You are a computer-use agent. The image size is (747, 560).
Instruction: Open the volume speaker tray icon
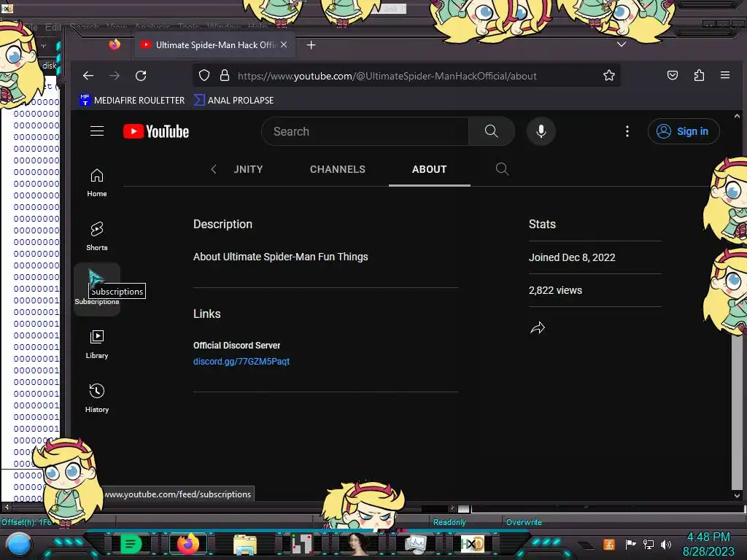pos(666,544)
